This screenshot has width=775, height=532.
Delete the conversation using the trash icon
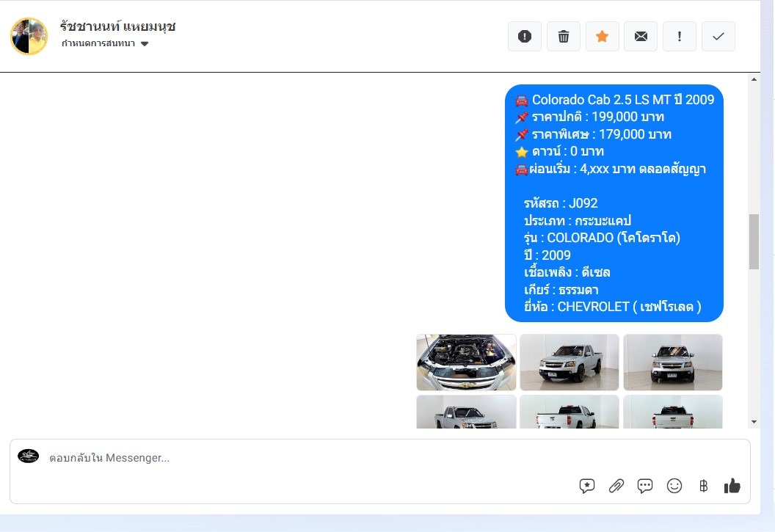[563, 36]
